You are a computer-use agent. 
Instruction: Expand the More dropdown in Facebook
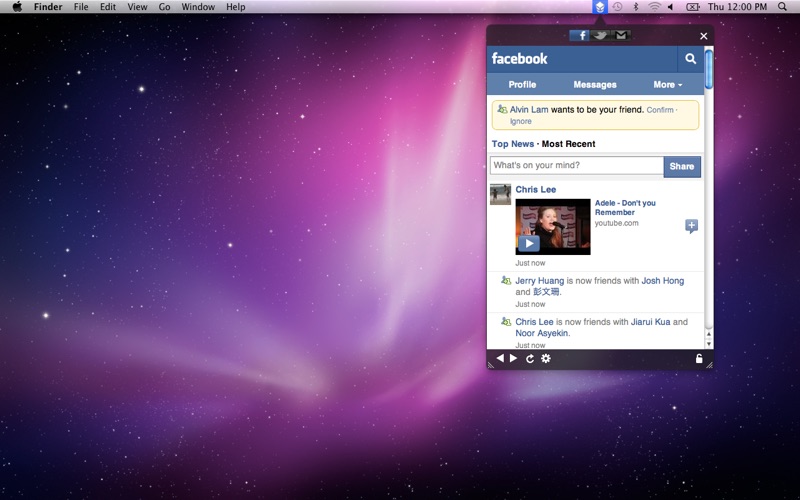point(667,85)
